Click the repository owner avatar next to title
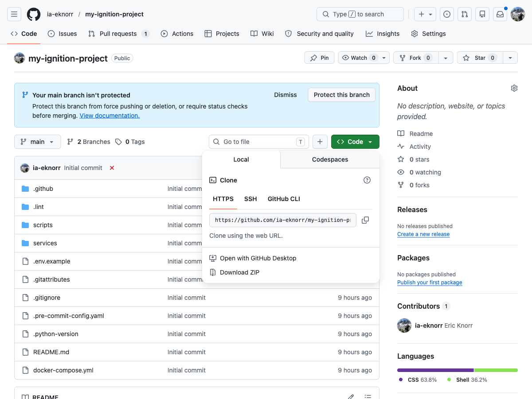Screen dimensions: 532x399 click(20, 58)
